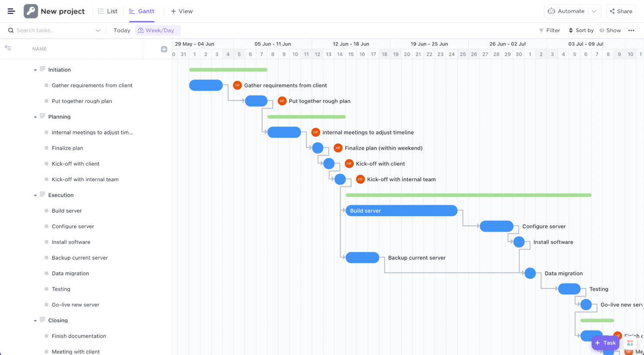Collapse the Closing group

35,321
